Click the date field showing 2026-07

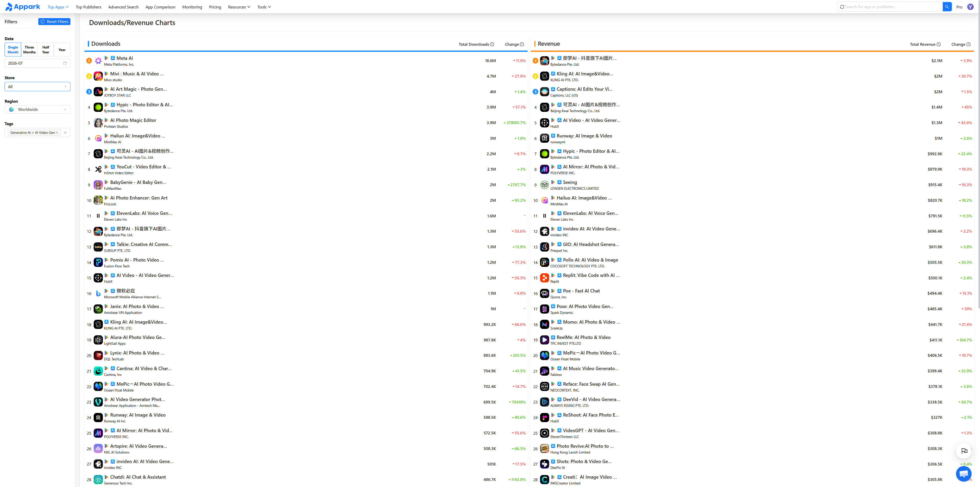coord(37,63)
